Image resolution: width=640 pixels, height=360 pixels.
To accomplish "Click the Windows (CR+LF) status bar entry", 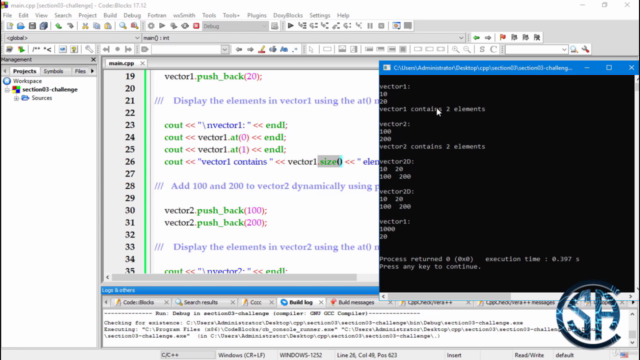I will point(242,355).
